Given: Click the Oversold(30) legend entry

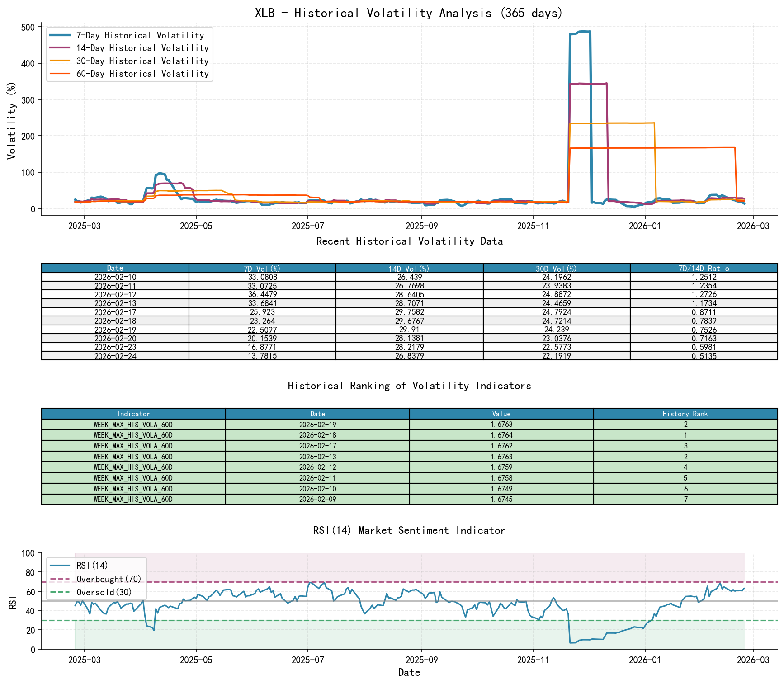Looking at the screenshot, I should (104, 592).
